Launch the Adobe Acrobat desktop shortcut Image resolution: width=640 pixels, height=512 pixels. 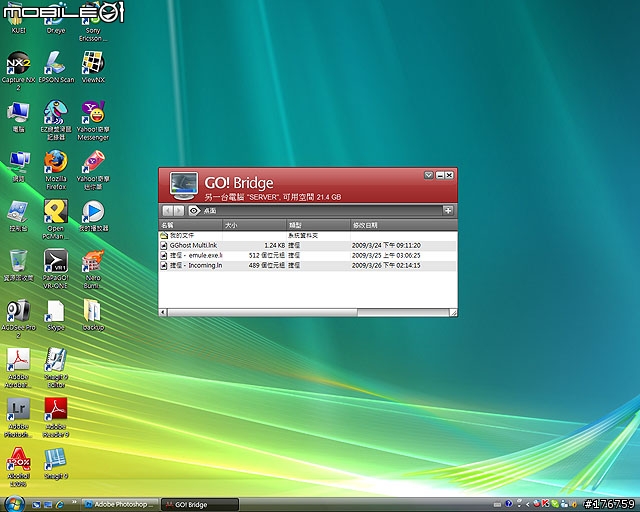click(x=18, y=368)
